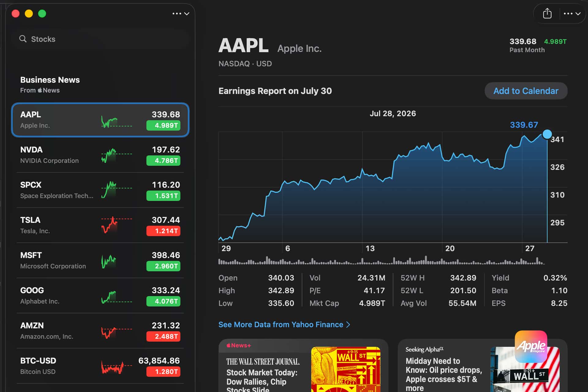
Task: Open the more options menu at top right
Action: (572, 13)
